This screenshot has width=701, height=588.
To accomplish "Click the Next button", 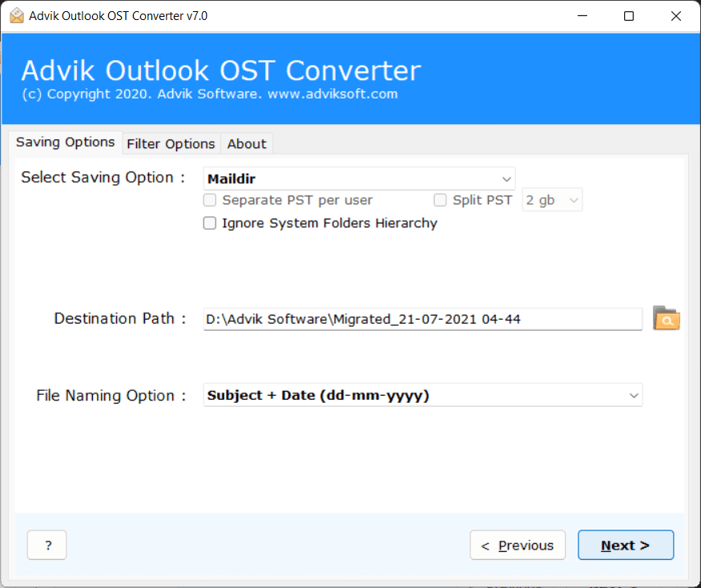I will pos(626,545).
